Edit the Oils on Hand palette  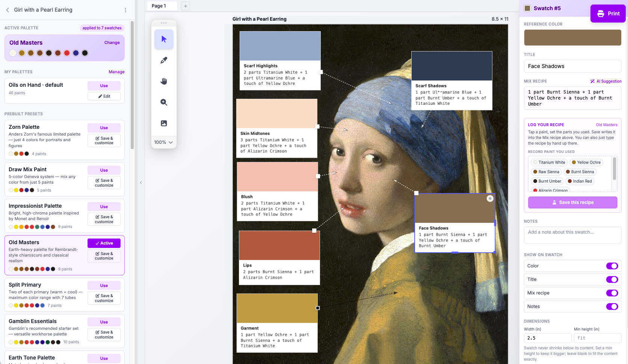pos(104,96)
